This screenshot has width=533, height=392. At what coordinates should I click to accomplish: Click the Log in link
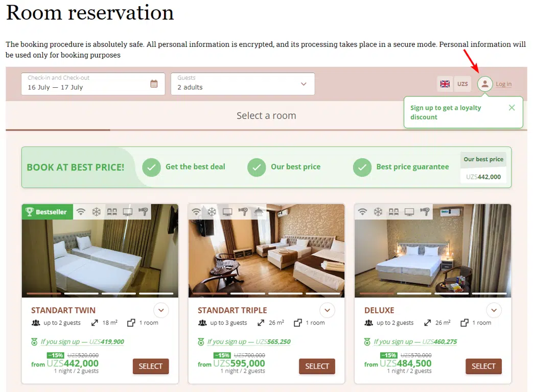503,84
